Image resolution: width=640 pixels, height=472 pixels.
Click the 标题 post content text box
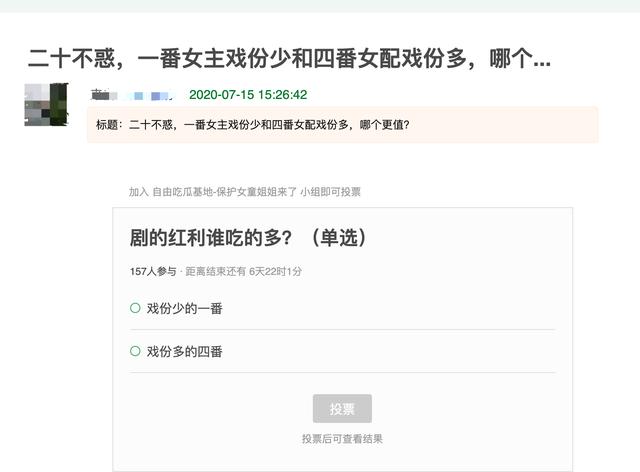point(342,125)
